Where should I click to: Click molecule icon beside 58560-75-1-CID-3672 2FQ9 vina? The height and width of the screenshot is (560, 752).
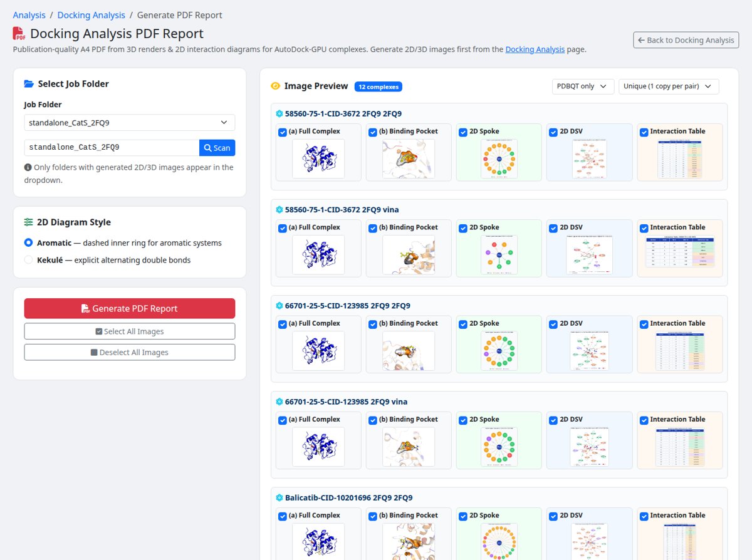point(279,210)
